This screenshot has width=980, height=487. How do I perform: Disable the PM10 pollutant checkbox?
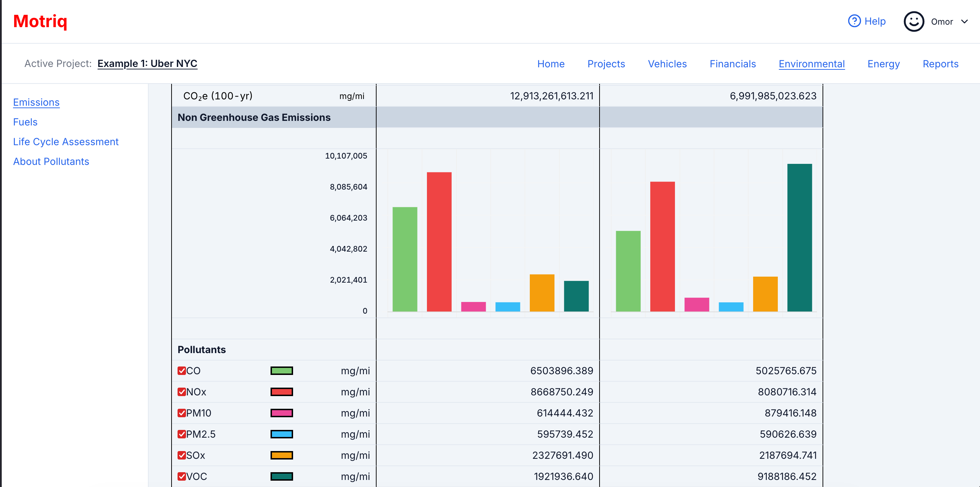click(x=182, y=413)
